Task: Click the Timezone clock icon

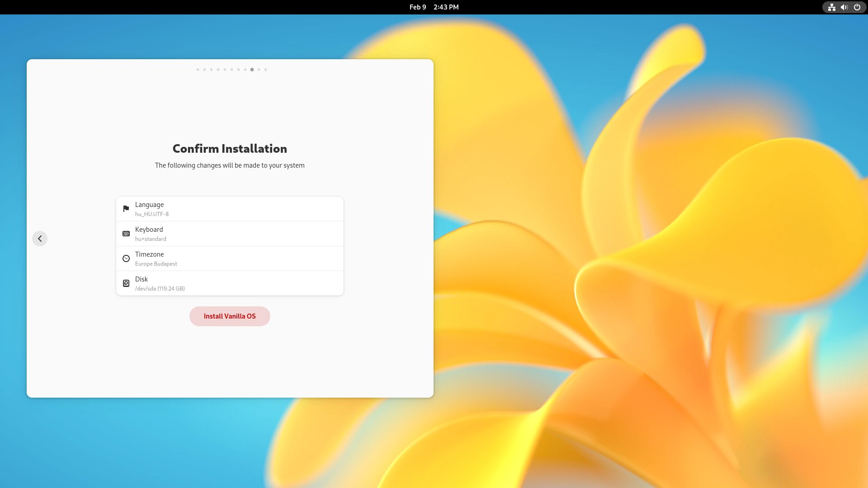Action: tap(126, 258)
